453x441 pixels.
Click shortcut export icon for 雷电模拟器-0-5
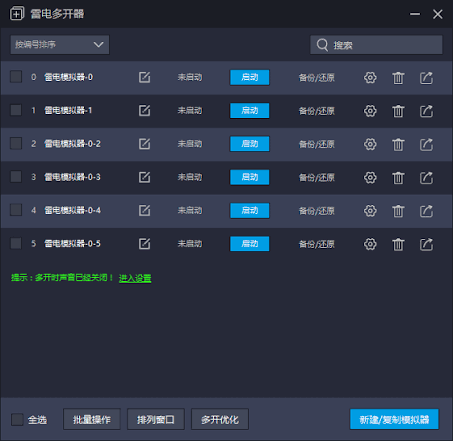[x=426, y=244]
